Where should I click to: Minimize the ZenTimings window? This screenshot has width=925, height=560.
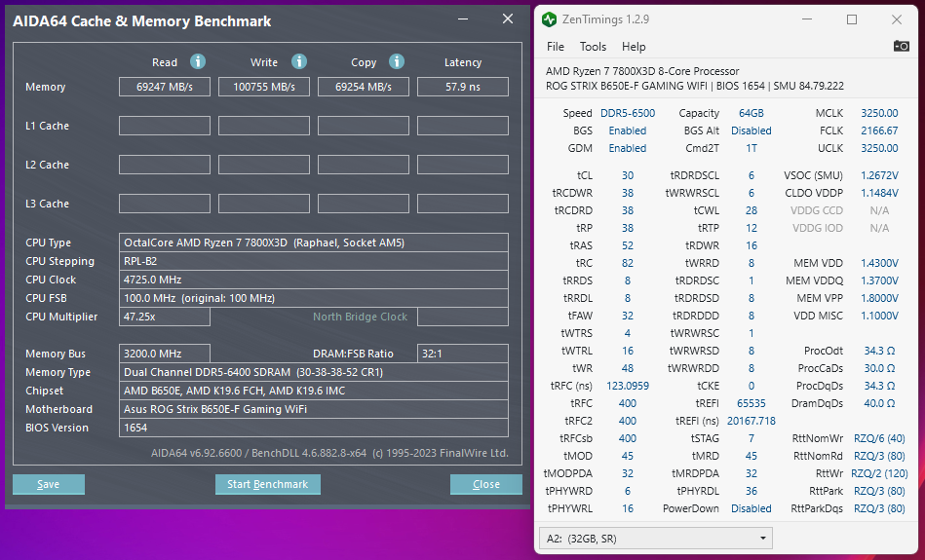[x=807, y=19]
